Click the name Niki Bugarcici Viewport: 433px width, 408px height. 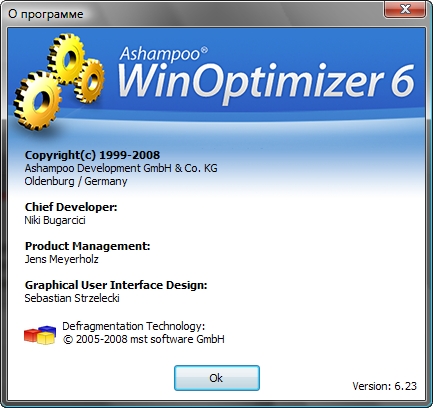click(55, 220)
